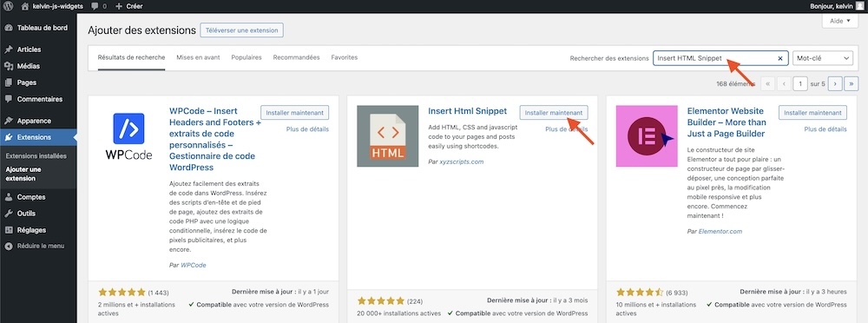The image size is (868, 323).
Task: Click the '168 éléments' count text
Action: click(736, 83)
